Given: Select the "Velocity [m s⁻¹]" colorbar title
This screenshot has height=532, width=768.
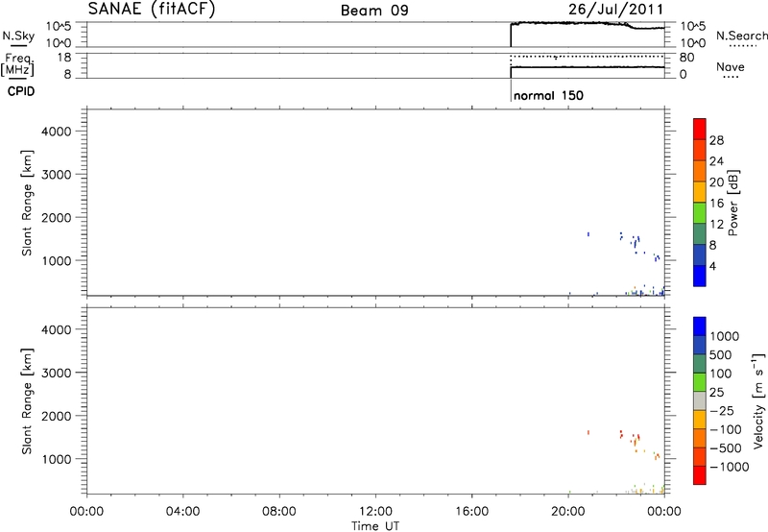Looking at the screenshot, I should tap(758, 401).
